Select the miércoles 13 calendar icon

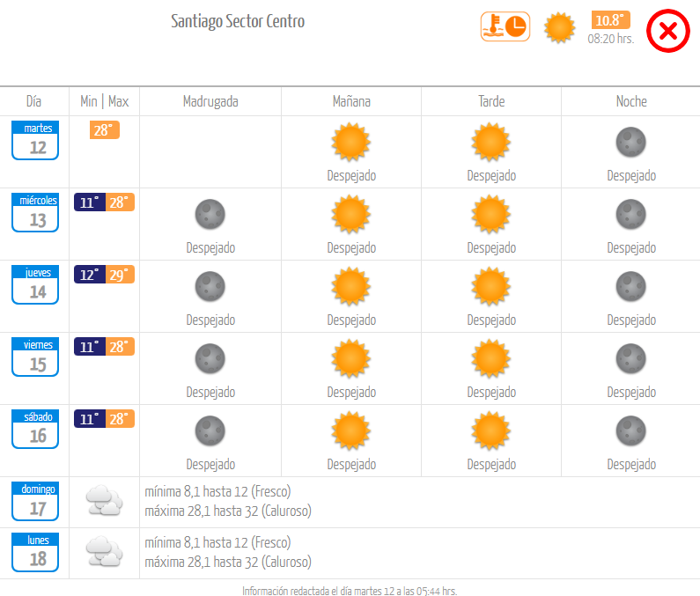(x=35, y=212)
